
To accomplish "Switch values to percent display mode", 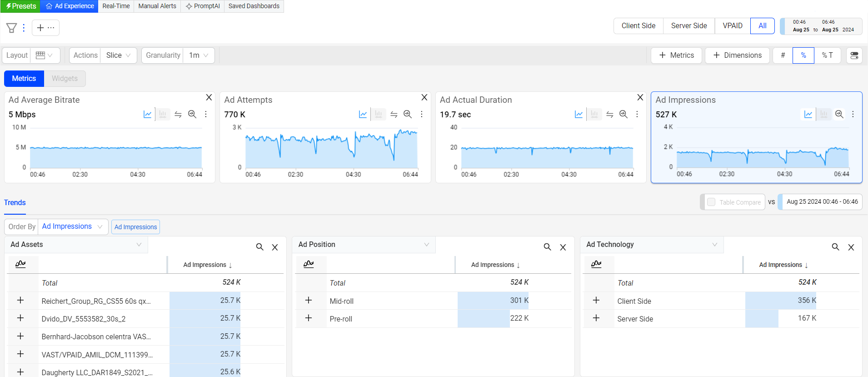I will pyautogui.click(x=803, y=55).
